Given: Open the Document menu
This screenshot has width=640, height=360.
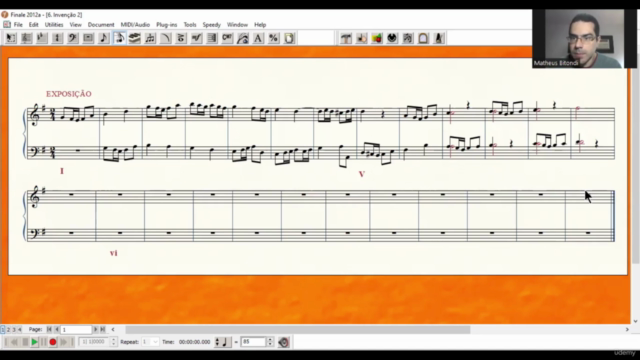Looking at the screenshot, I should [101, 24].
